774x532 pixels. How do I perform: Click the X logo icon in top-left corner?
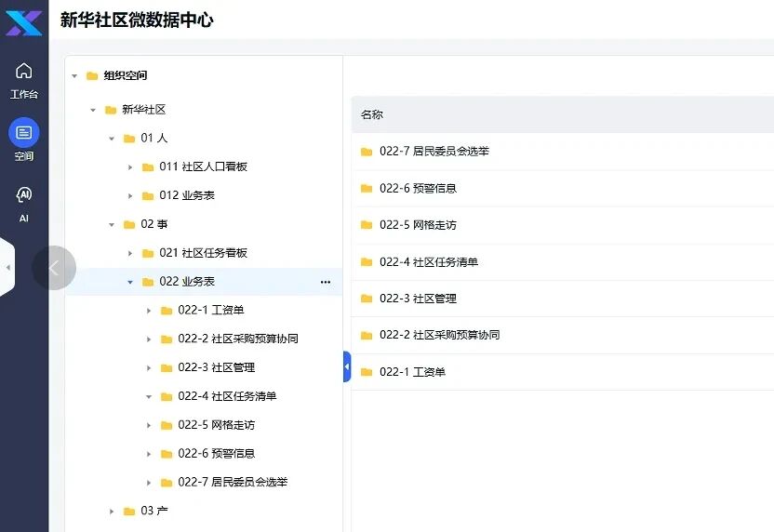23,20
